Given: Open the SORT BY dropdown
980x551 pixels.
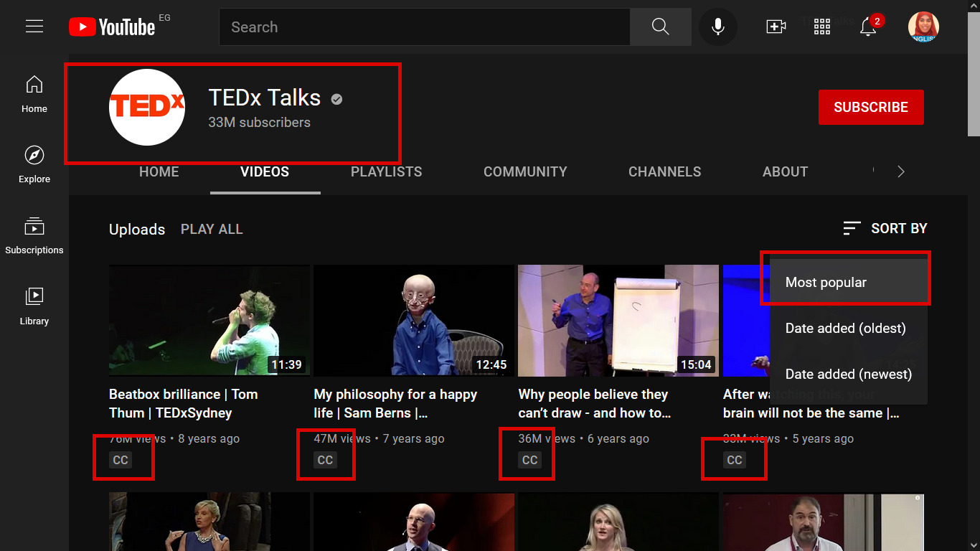Looking at the screenshot, I should (x=885, y=228).
